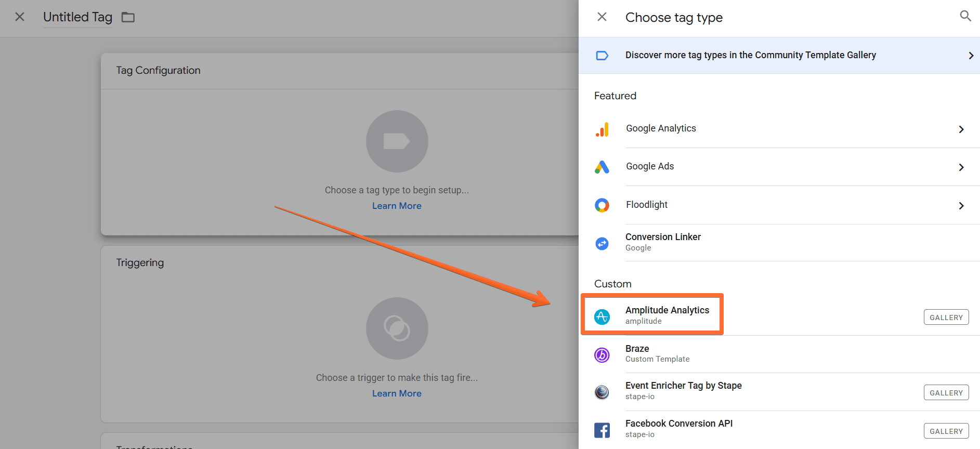Click the trigger placeholder icon in Triggering

click(x=397, y=328)
